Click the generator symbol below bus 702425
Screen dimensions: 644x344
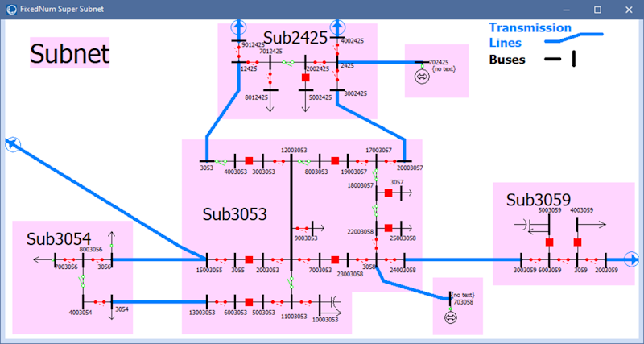pyautogui.click(x=420, y=77)
